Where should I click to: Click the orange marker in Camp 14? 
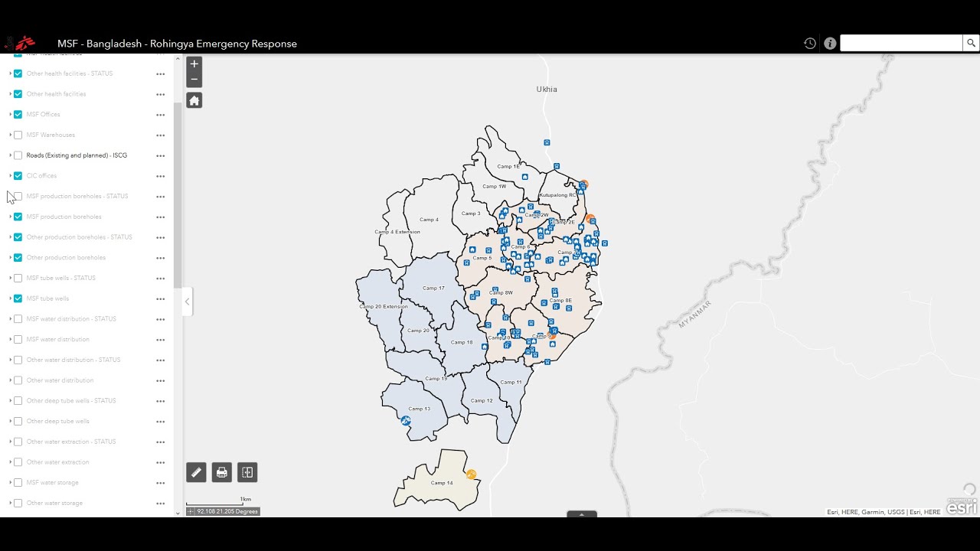(x=471, y=474)
